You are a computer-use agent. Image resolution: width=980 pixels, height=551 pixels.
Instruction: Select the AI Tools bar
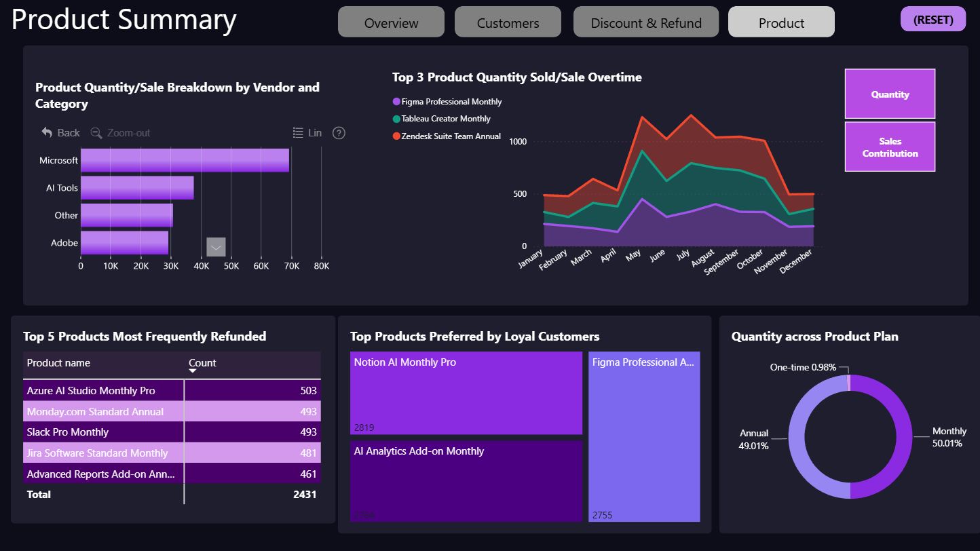pyautogui.click(x=137, y=188)
